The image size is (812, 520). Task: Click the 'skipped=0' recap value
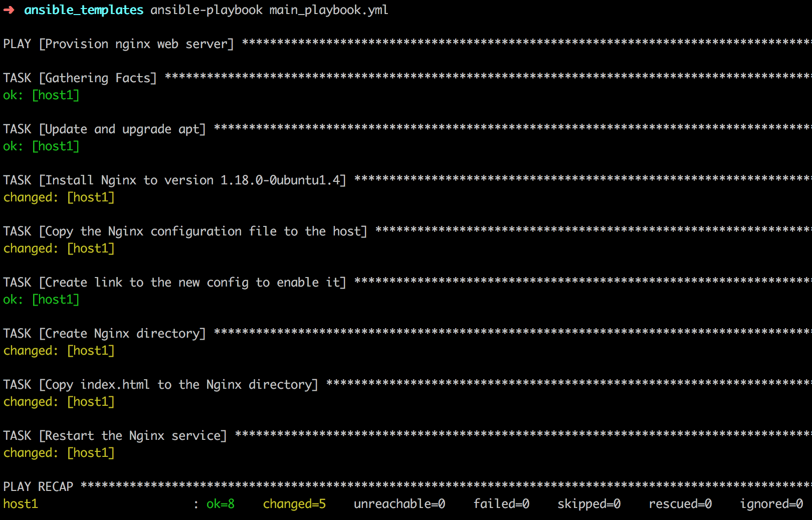[589, 504]
